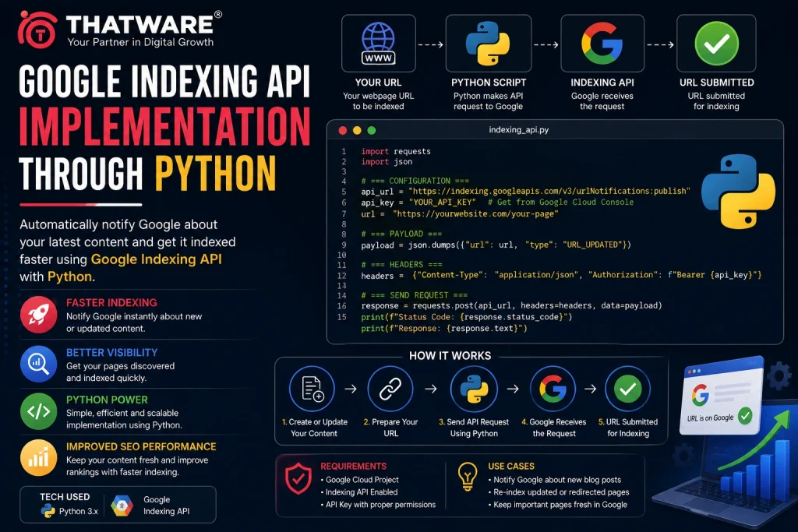This screenshot has height=532, width=798.
Task: Click the 'FASTER INDEXING' heading
Action: [x=111, y=303]
